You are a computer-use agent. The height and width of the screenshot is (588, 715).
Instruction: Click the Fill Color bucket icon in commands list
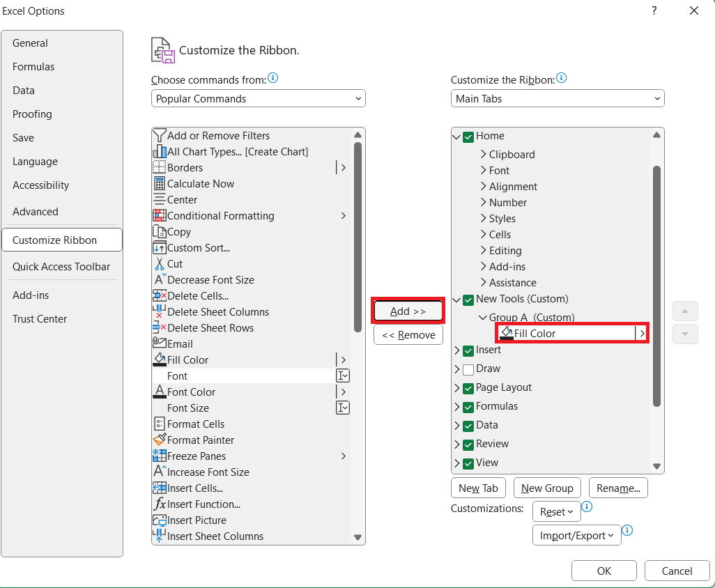click(159, 359)
